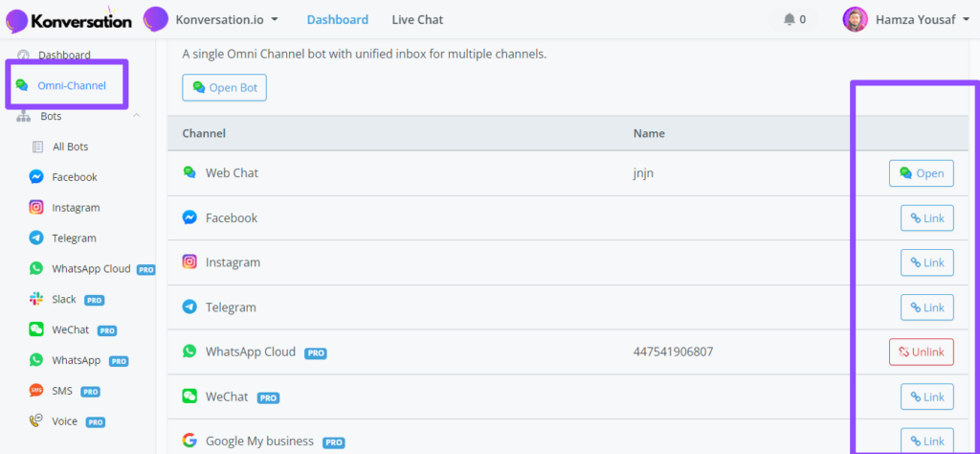Click the 447541906807 number cell
The height and width of the screenshot is (454, 980).
click(x=673, y=352)
